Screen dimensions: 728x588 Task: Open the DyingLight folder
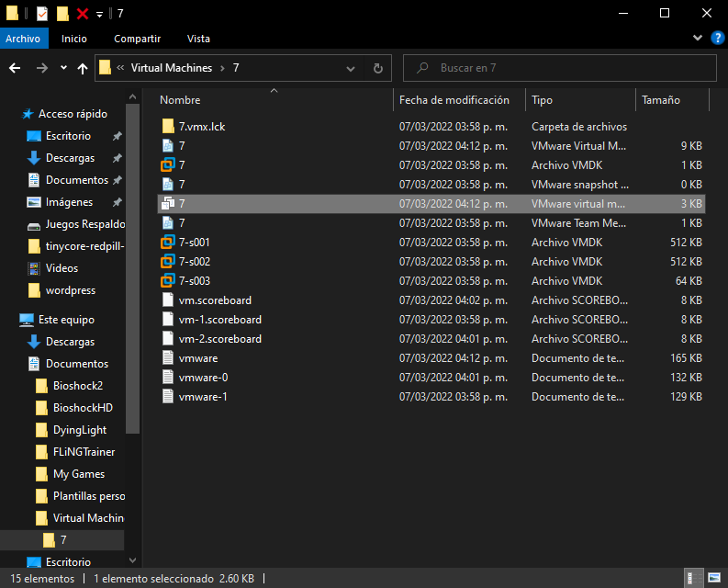pos(80,430)
